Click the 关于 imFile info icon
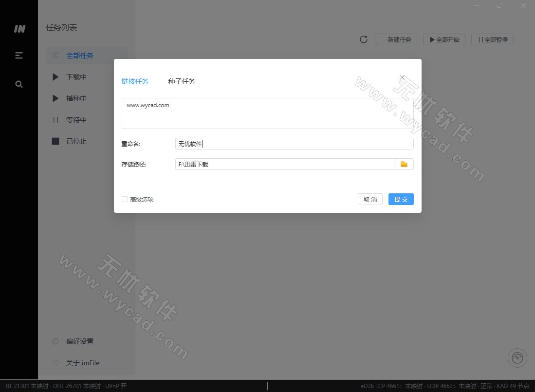 pos(55,363)
